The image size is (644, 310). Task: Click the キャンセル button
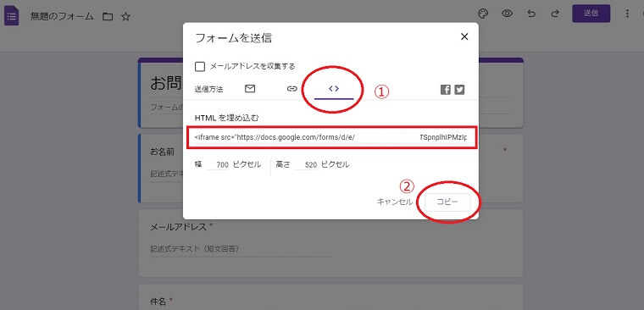pos(395,202)
